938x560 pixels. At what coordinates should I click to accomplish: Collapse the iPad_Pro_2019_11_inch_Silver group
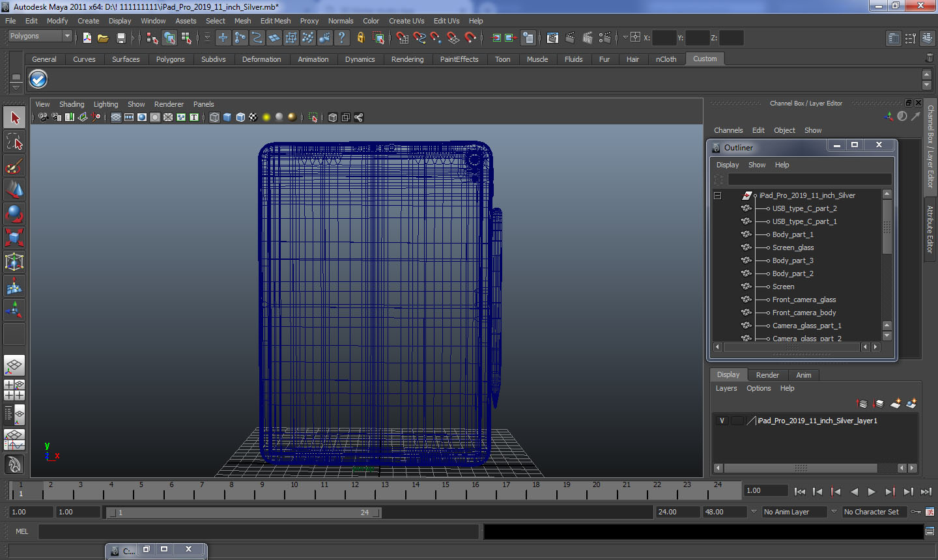[717, 195]
